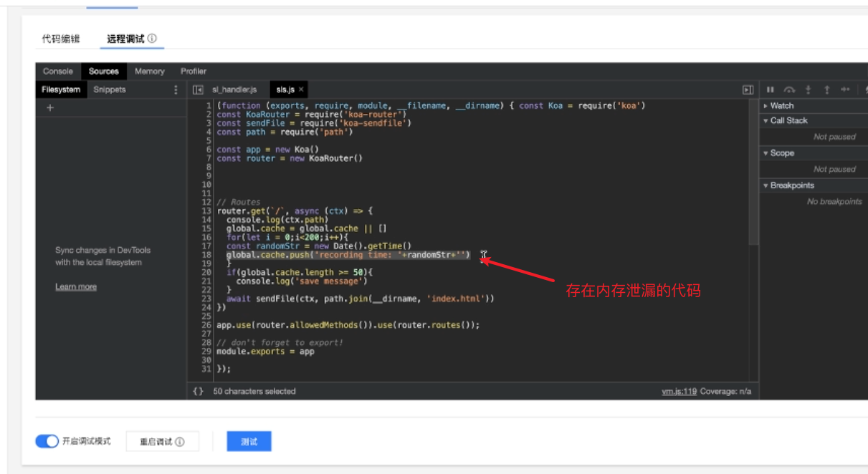Click the step out of function icon
Viewport: 868px width, 474px height.
coord(826,90)
